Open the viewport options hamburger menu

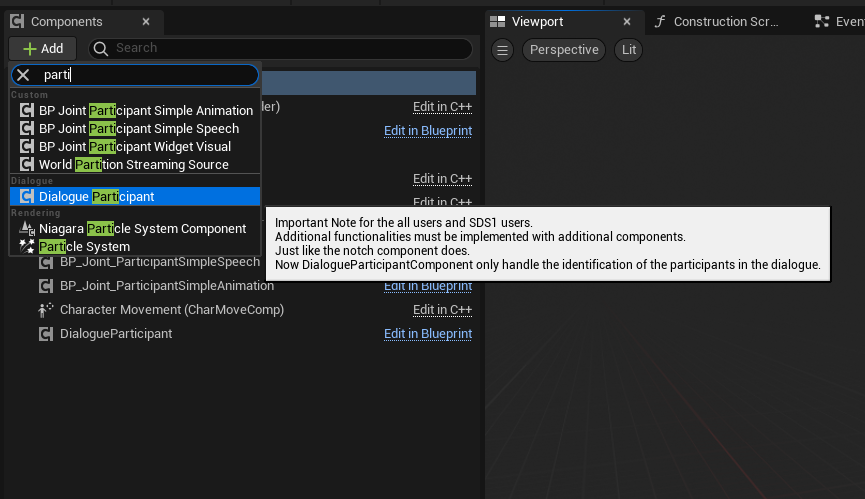[503, 50]
